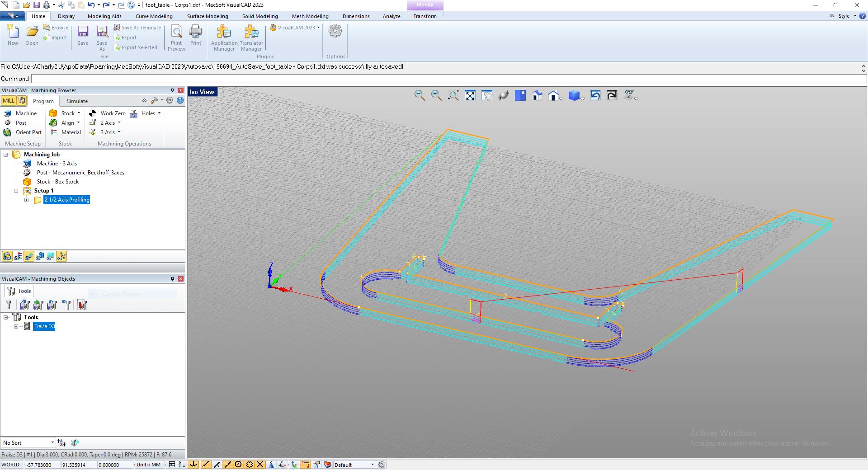The height and width of the screenshot is (470, 868).
Task: Open the Transform ribbon tab
Action: coord(425,16)
